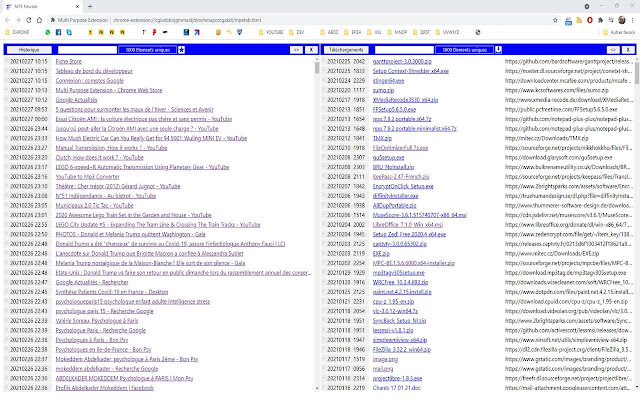Close the Historique panel with X
The width and height of the screenshot is (640, 400).
(x=311, y=50)
